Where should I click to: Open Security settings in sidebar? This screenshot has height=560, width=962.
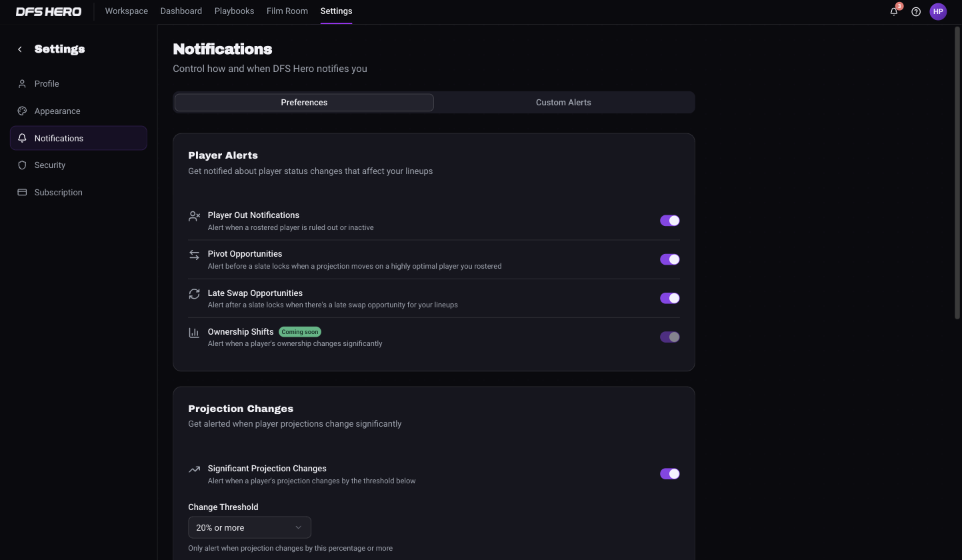[x=79, y=165]
